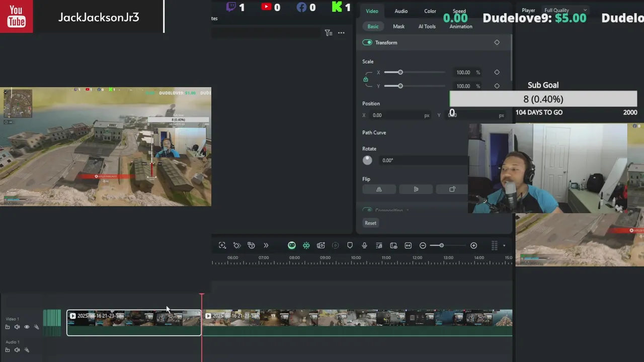Viewport: 644px width, 362px height.
Task: Click the Scale X slider handle
Action: (400, 72)
